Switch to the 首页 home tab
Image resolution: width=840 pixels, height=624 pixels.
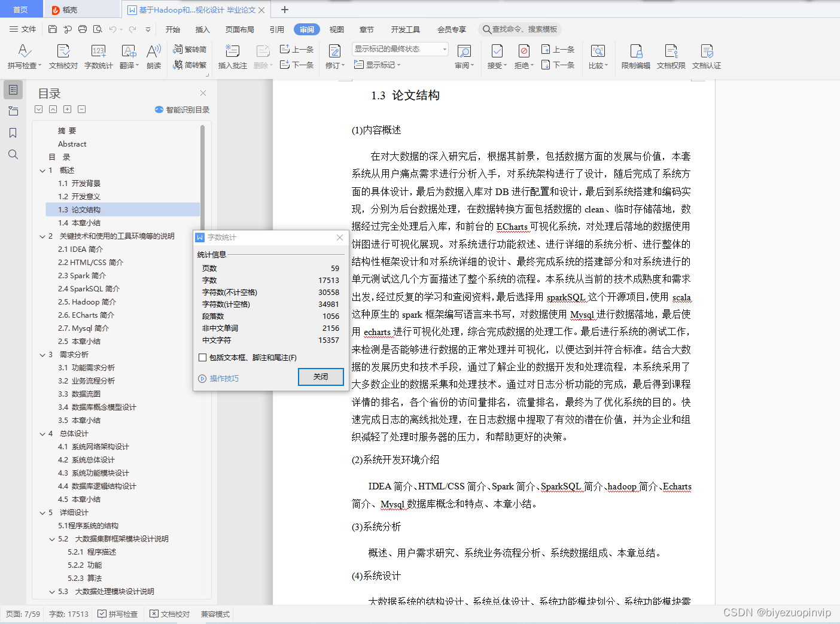[21, 10]
